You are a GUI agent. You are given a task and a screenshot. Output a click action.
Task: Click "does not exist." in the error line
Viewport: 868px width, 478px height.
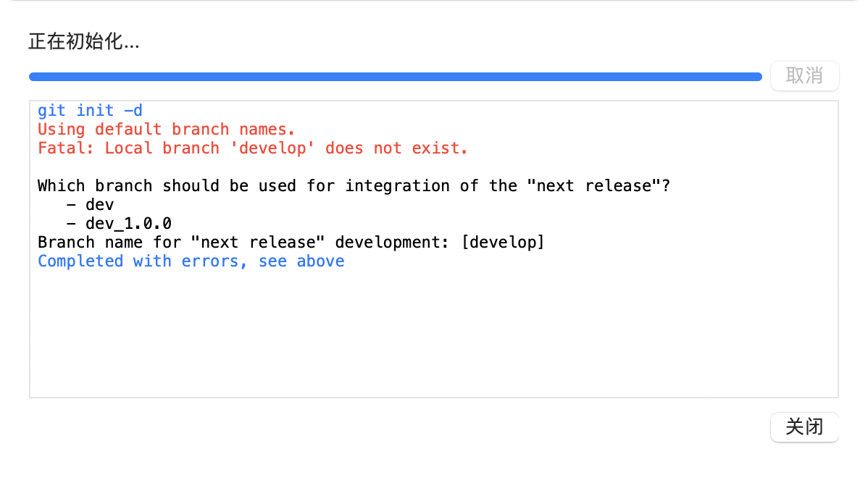coord(396,148)
